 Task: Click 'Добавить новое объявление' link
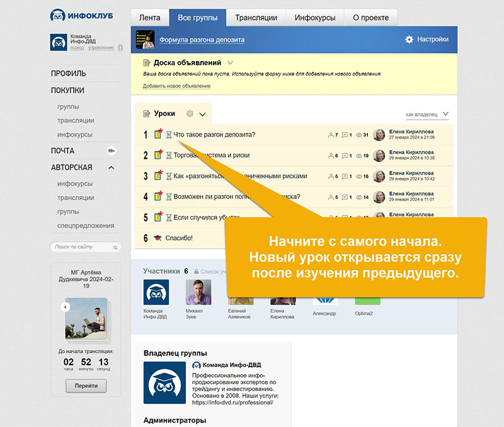[176, 86]
